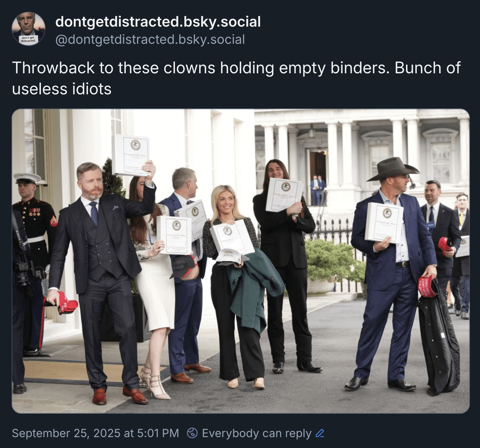The height and width of the screenshot is (448, 480).
Task: Open the September 25, 2025 timestamp
Action: click(95, 433)
